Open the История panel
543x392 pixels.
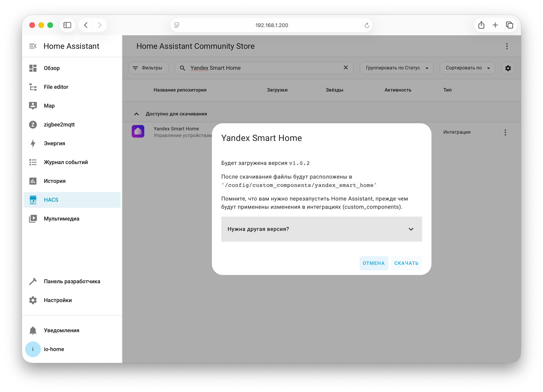(x=54, y=181)
